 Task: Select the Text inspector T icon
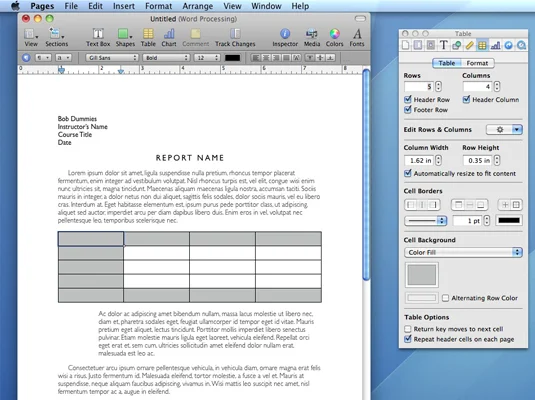(x=444, y=45)
